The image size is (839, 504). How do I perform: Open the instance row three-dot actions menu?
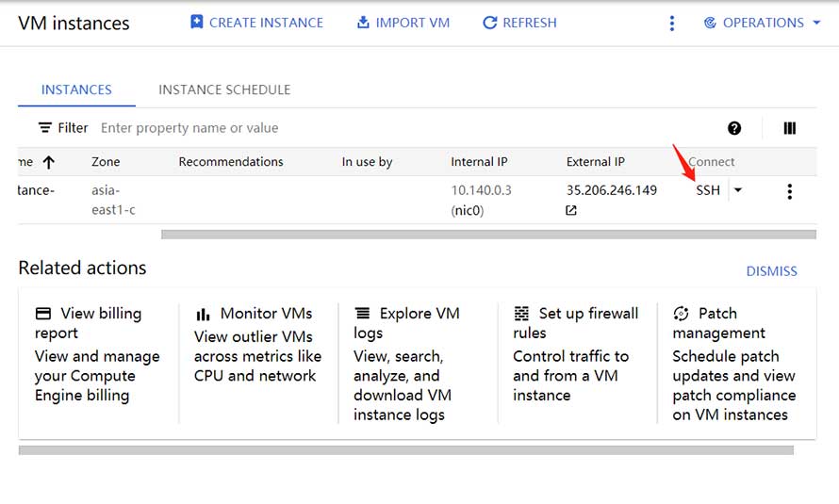(x=790, y=191)
